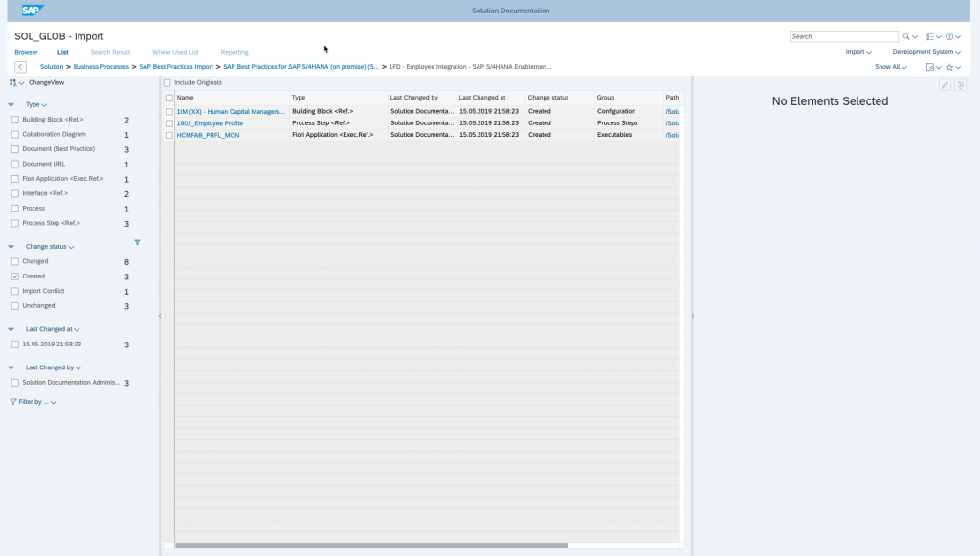Click the Change status column header
This screenshot has height=556, width=980.
559,98
